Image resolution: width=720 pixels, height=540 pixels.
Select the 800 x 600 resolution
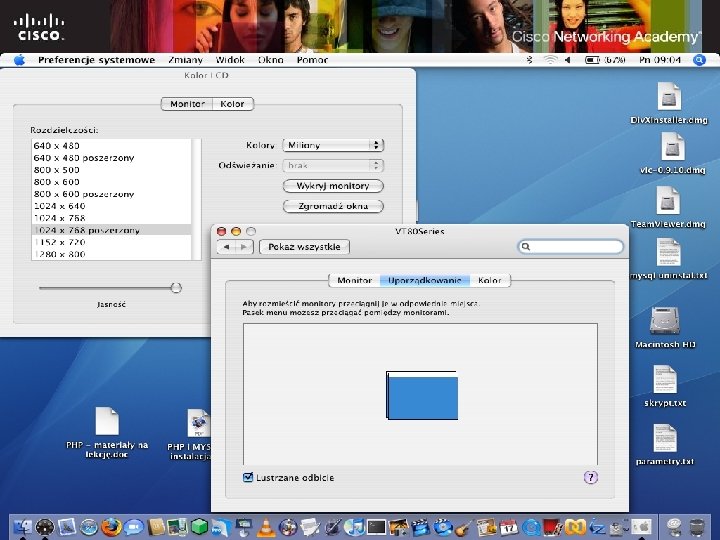coord(57,182)
